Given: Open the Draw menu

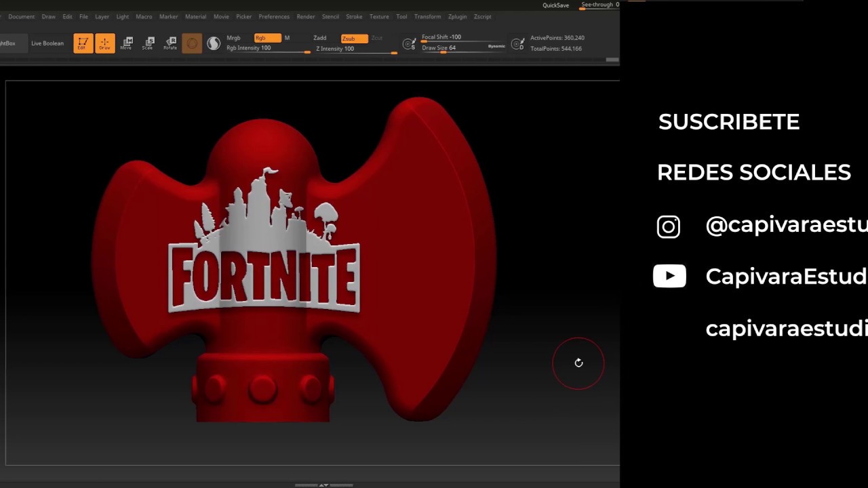Looking at the screenshot, I should click(x=49, y=16).
